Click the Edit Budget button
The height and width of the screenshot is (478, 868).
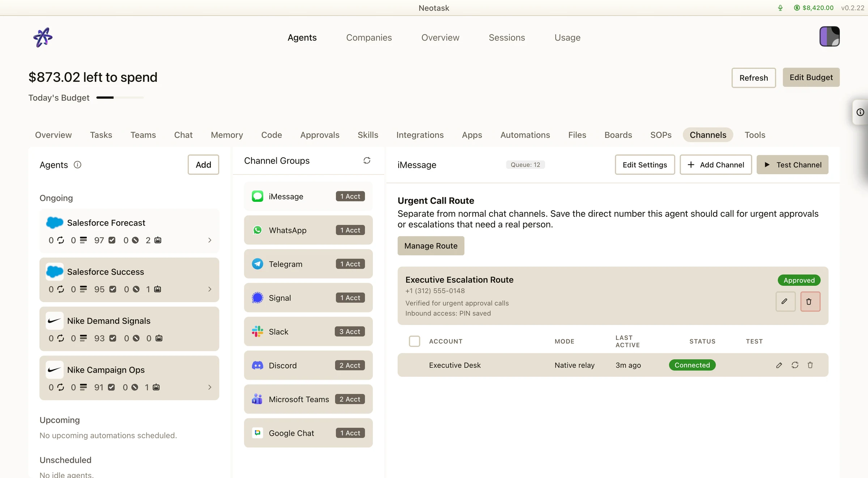pyautogui.click(x=811, y=77)
